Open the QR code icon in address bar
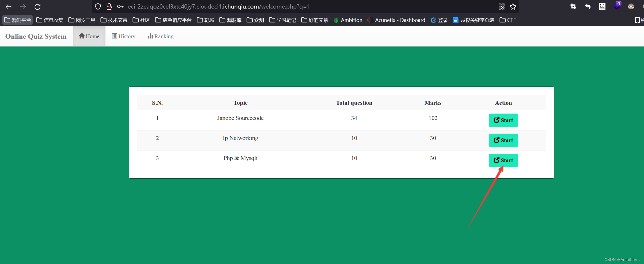 point(501,6)
